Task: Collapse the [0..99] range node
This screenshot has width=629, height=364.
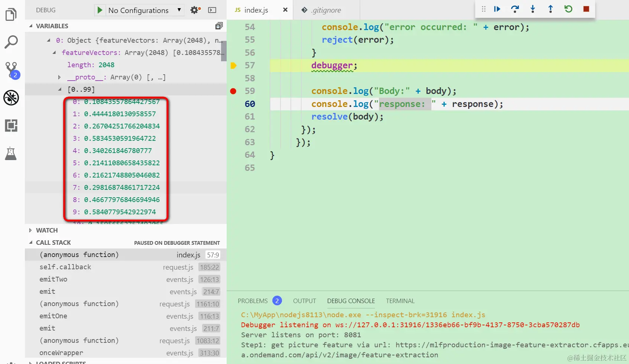Action: [60, 89]
